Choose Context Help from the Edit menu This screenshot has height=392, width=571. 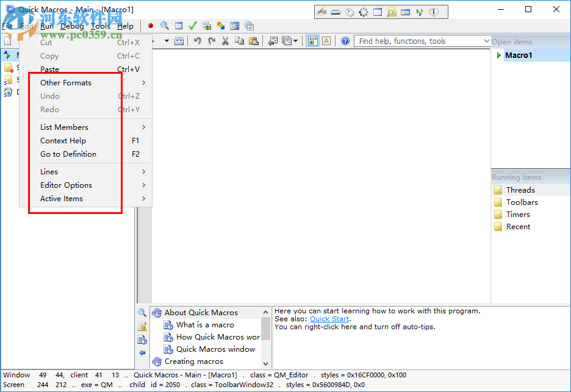point(85,140)
